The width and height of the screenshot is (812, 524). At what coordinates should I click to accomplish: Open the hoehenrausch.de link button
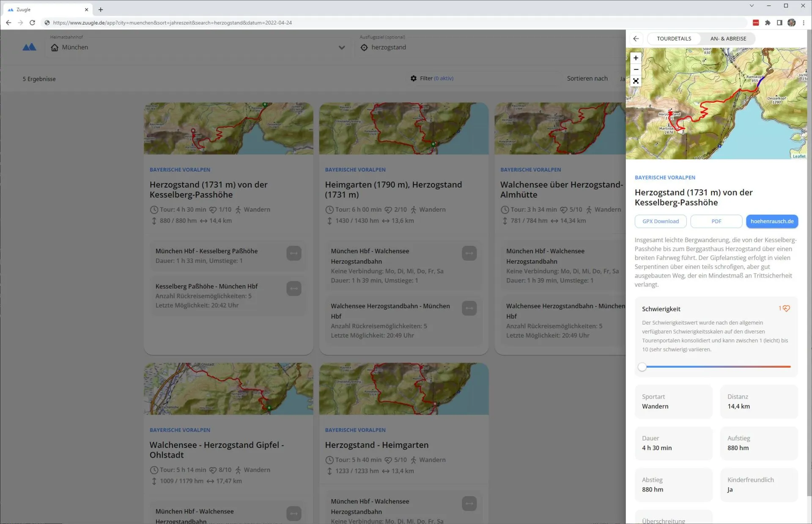(772, 221)
